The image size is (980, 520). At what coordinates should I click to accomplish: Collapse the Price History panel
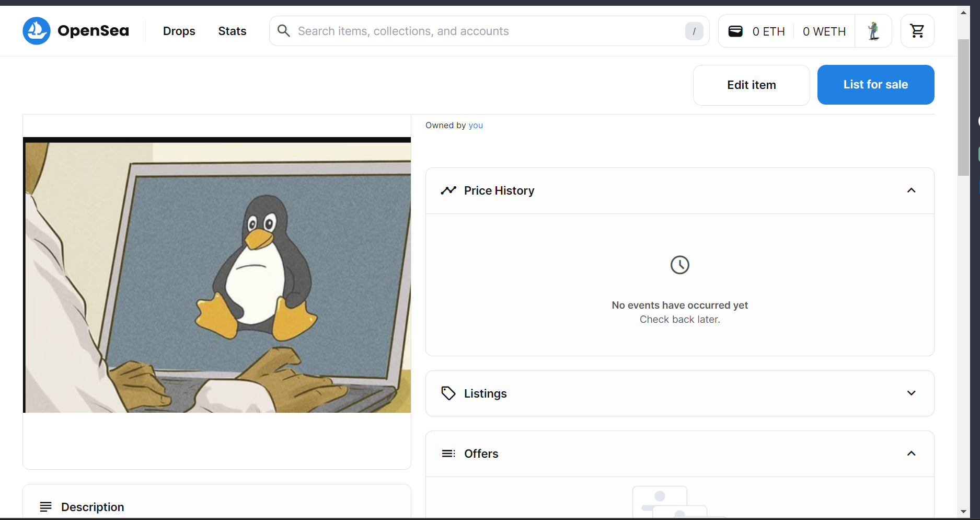coord(912,190)
